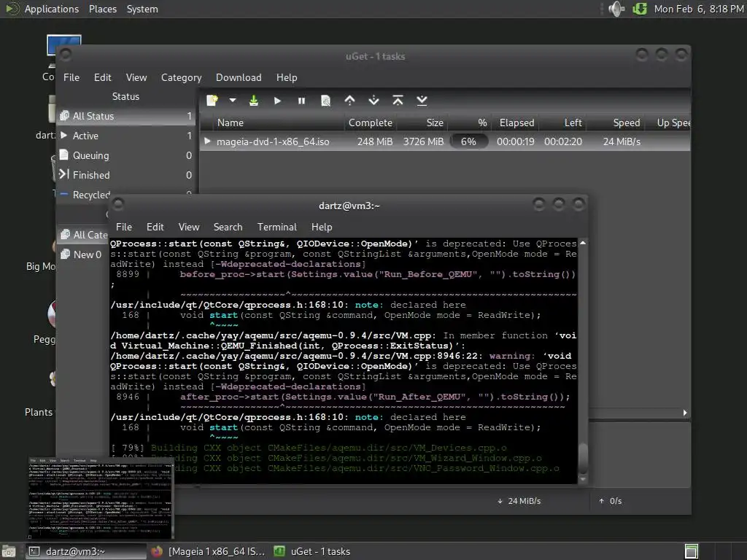Open the terminal Edit menu
The width and height of the screenshot is (747, 560).
[x=155, y=227]
